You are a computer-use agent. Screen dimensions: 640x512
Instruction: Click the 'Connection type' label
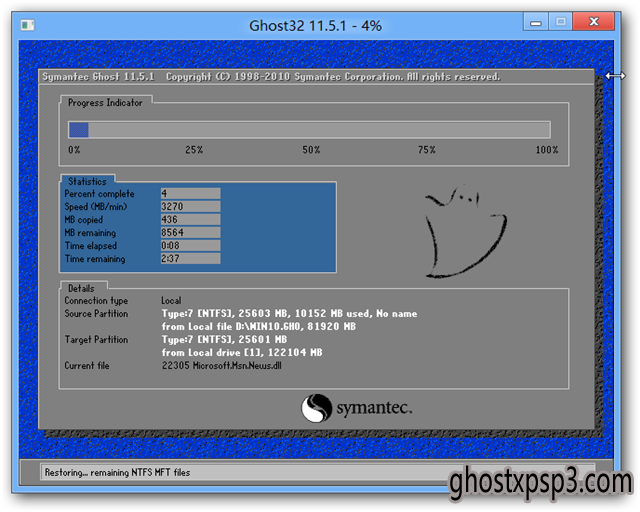(96, 301)
